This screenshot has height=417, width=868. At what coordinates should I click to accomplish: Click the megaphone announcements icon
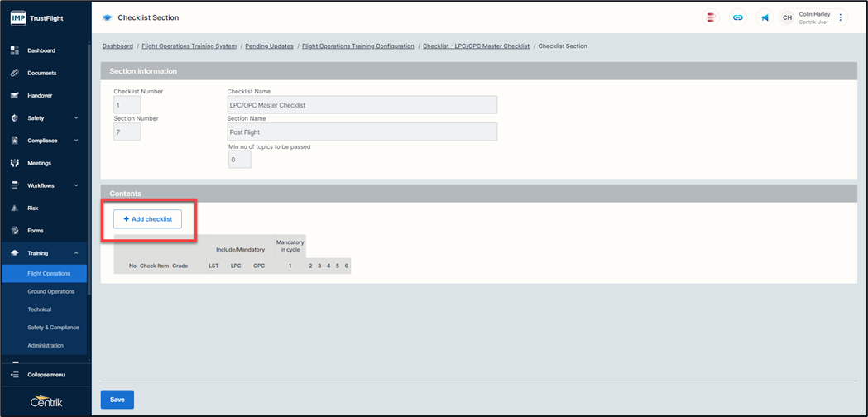[765, 17]
